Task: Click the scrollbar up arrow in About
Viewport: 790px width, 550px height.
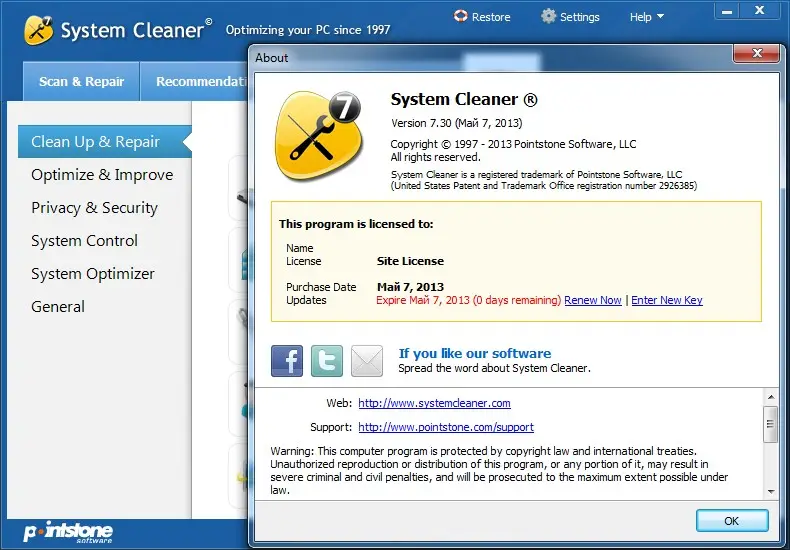Action: pyautogui.click(x=771, y=397)
